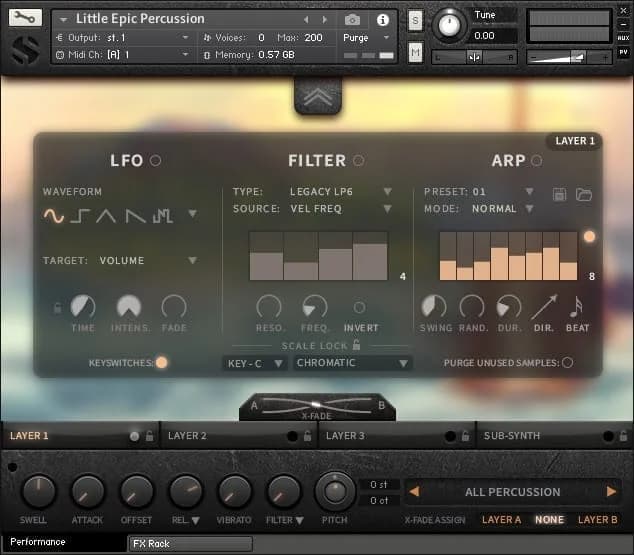Save ARP preset with floppy icon
This screenshot has height=555, width=634.
point(560,194)
